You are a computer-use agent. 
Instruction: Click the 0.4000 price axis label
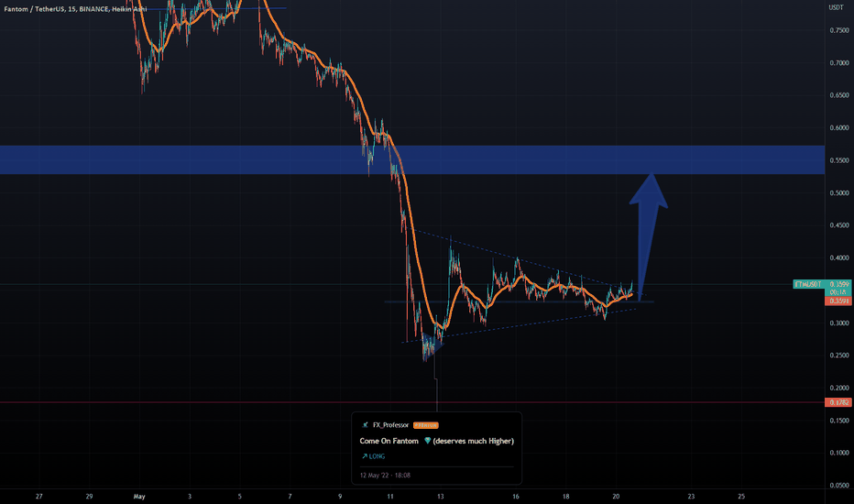839,257
